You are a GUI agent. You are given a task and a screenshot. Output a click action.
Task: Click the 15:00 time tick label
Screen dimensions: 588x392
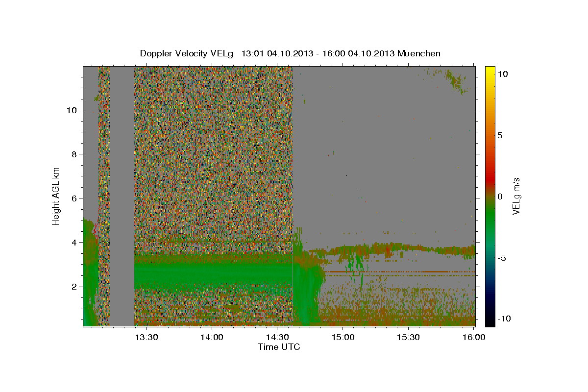pos(343,337)
